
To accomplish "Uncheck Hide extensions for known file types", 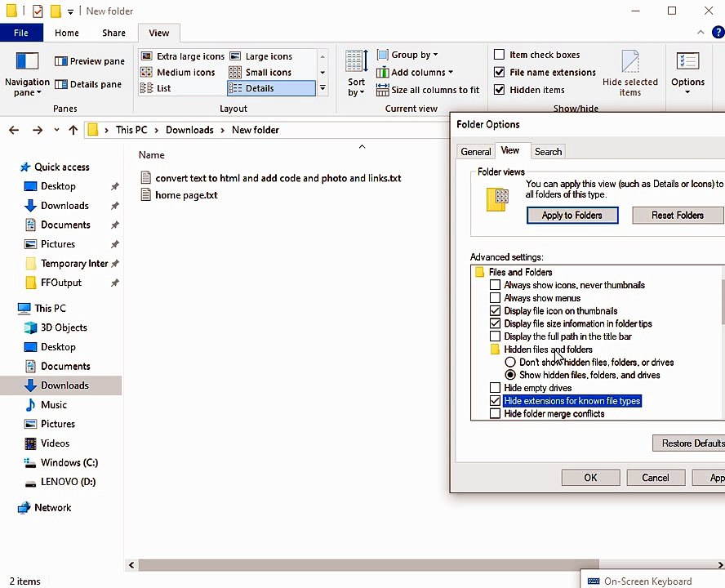I will pyautogui.click(x=495, y=401).
